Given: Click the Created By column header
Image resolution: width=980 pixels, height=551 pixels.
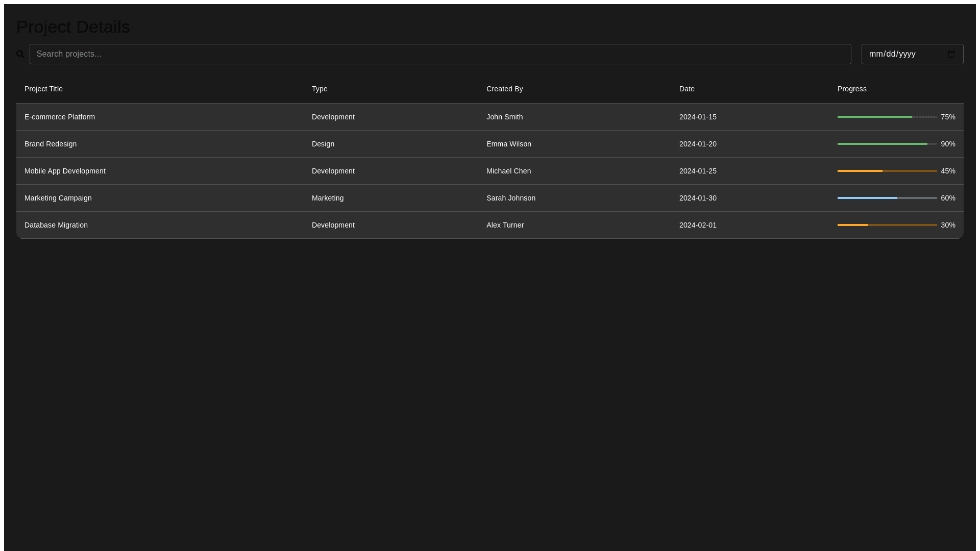Looking at the screenshot, I should pos(504,89).
